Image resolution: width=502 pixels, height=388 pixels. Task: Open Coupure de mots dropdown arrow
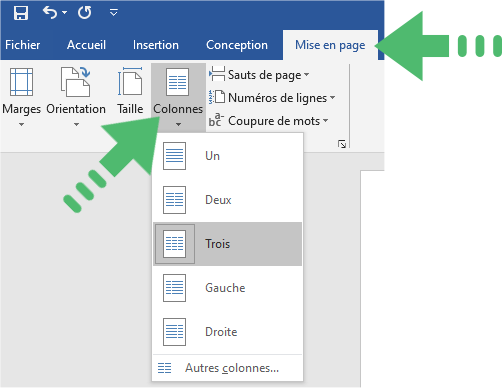point(325,121)
